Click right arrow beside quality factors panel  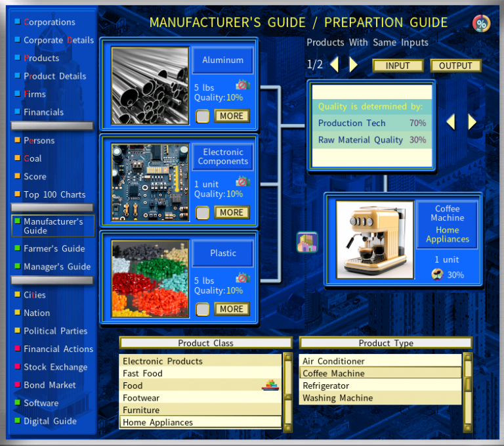click(x=472, y=122)
